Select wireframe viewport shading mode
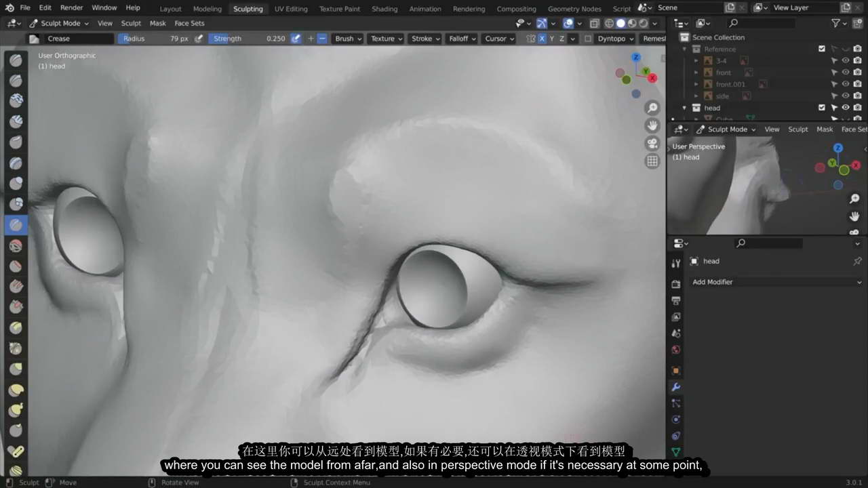The width and height of the screenshot is (868, 488). point(609,23)
